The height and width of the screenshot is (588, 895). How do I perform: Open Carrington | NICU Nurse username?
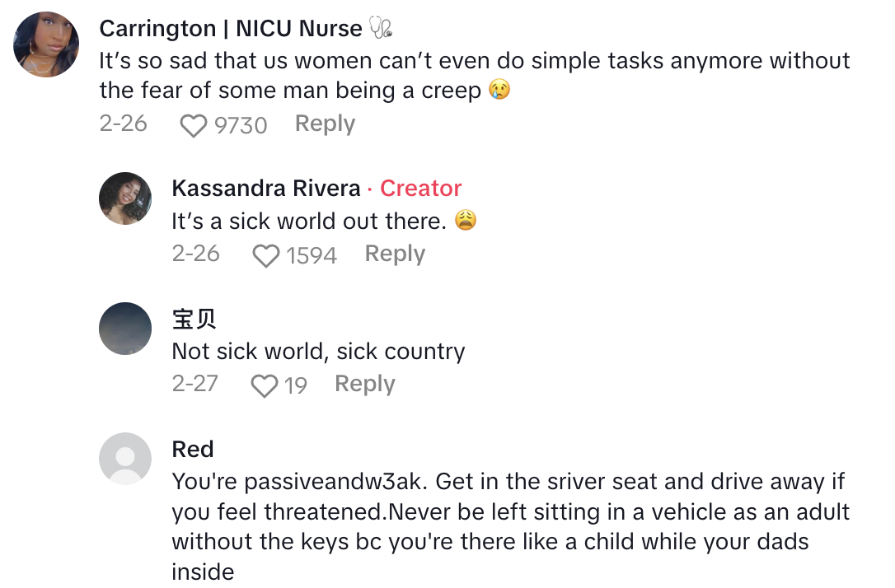(230, 29)
